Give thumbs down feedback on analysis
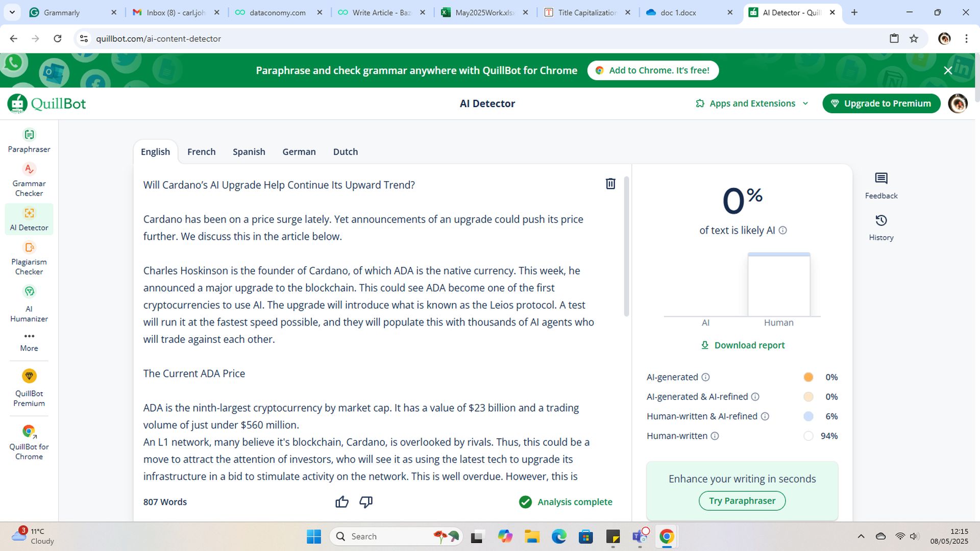Image resolution: width=980 pixels, height=551 pixels. point(366,502)
